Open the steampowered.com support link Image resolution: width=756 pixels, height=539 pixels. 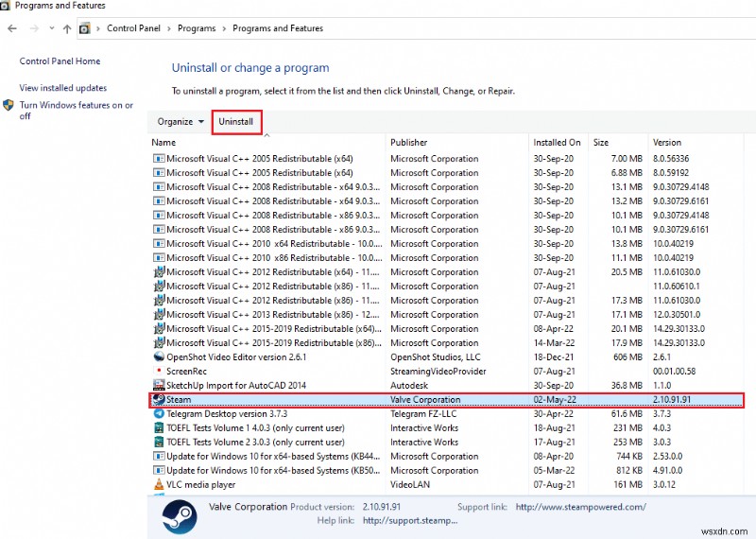point(580,507)
